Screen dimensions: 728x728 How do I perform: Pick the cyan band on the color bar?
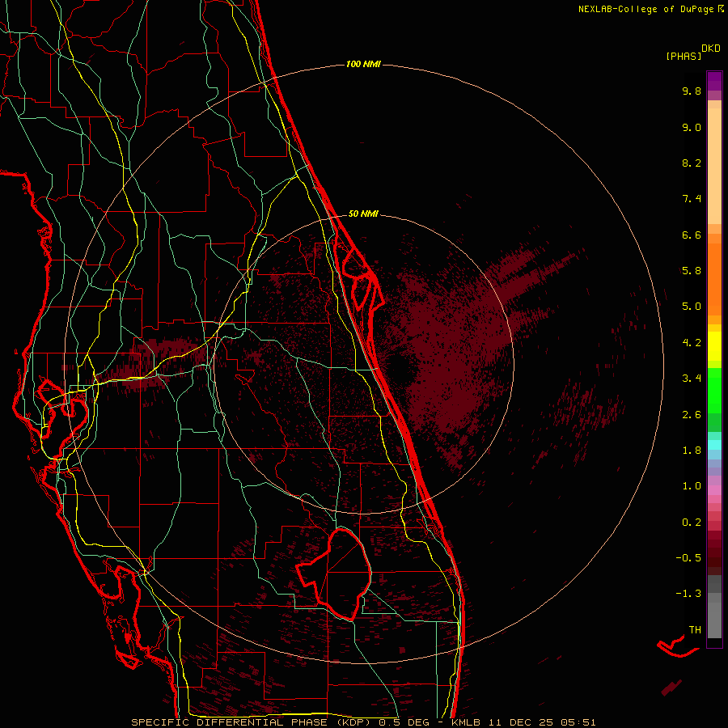(x=714, y=445)
